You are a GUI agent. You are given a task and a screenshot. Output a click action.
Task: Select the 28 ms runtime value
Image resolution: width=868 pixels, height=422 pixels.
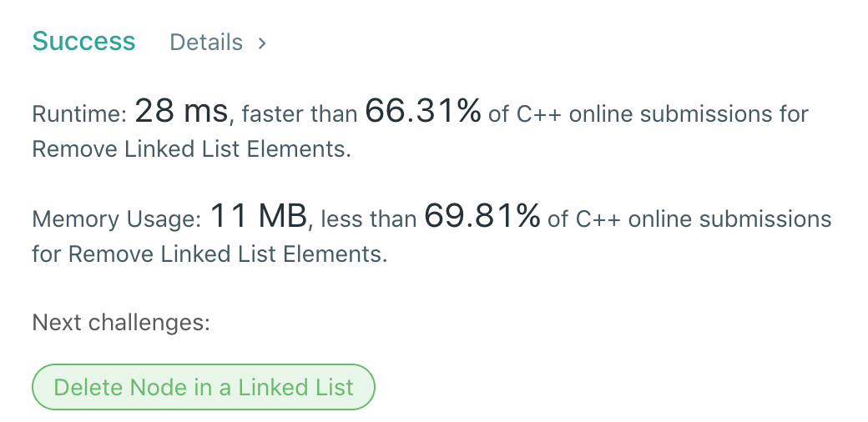180,112
